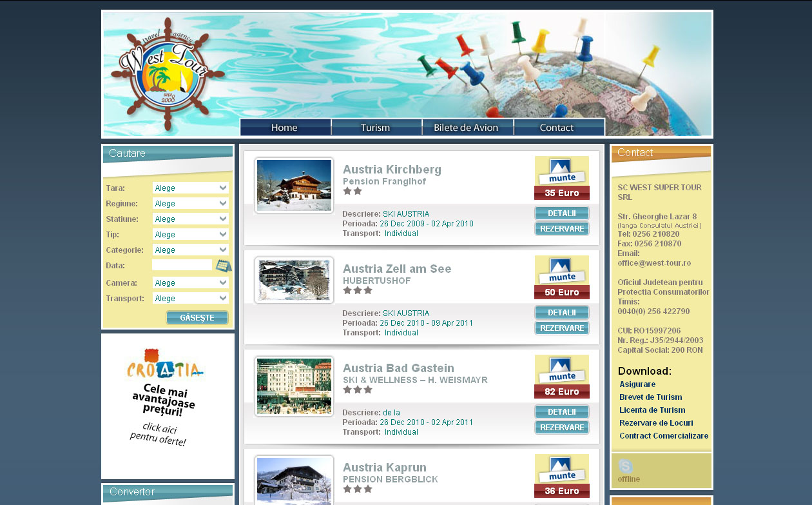
Task: Open the Austria Zell am See title link
Action: (x=397, y=269)
